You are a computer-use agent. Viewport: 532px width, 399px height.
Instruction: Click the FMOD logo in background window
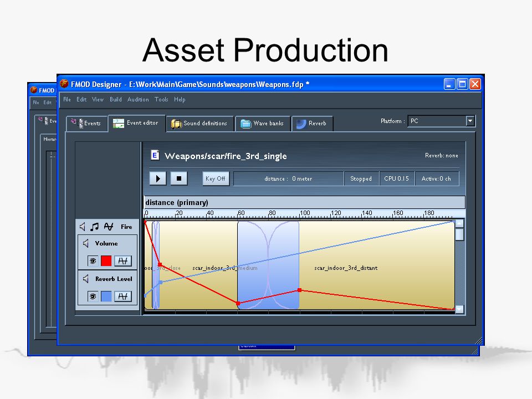[x=34, y=90]
